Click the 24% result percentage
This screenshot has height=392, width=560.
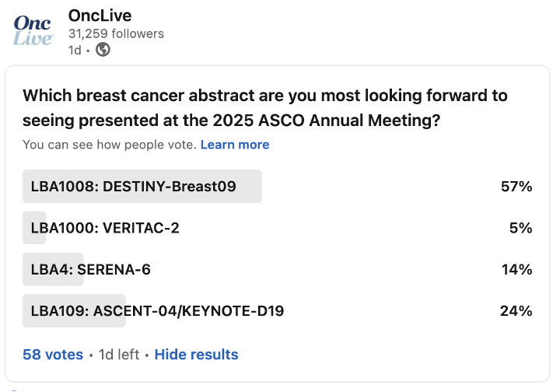(516, 310)
